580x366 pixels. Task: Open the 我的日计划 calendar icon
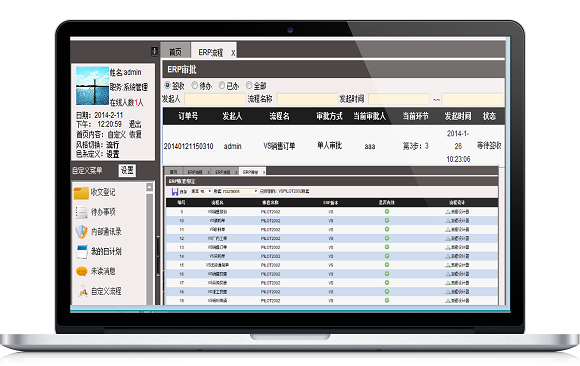point(81,252)
